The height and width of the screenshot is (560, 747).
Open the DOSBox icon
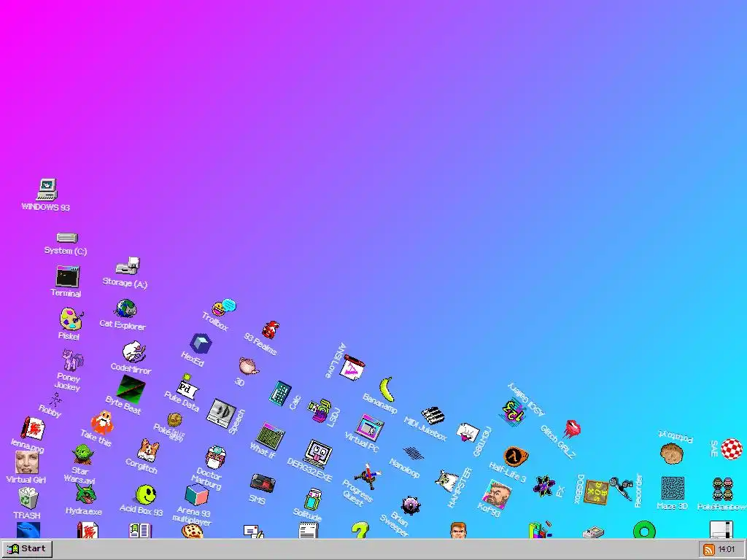596,492
